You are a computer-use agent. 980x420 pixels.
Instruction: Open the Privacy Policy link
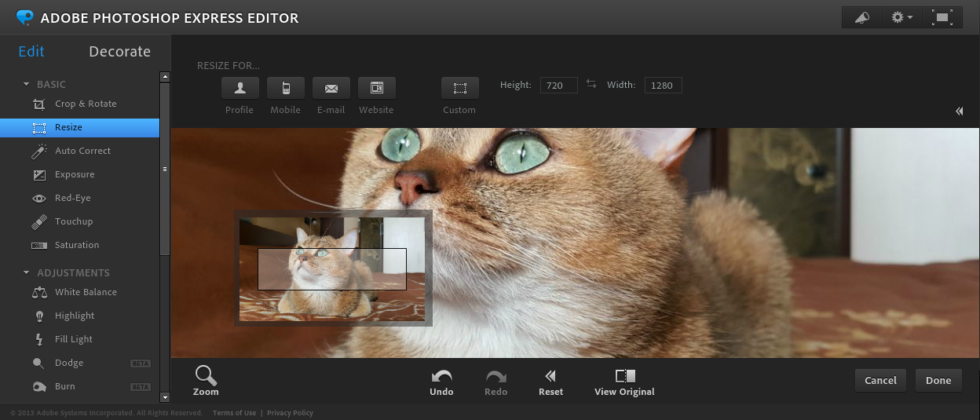[x=290, y=413]
